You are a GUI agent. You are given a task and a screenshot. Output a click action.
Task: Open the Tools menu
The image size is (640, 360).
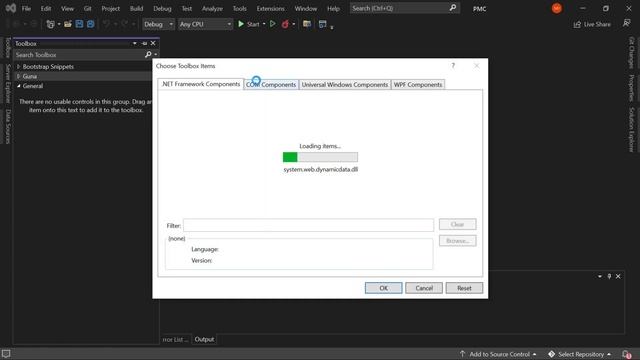[x=240, y=8]
